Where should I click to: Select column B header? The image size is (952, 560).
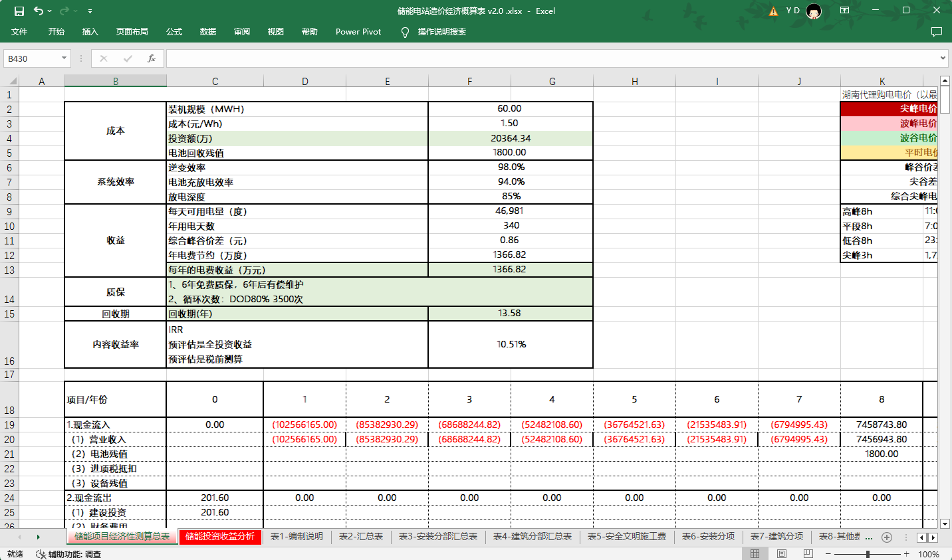pyautogui.click(x=116, y=81)
